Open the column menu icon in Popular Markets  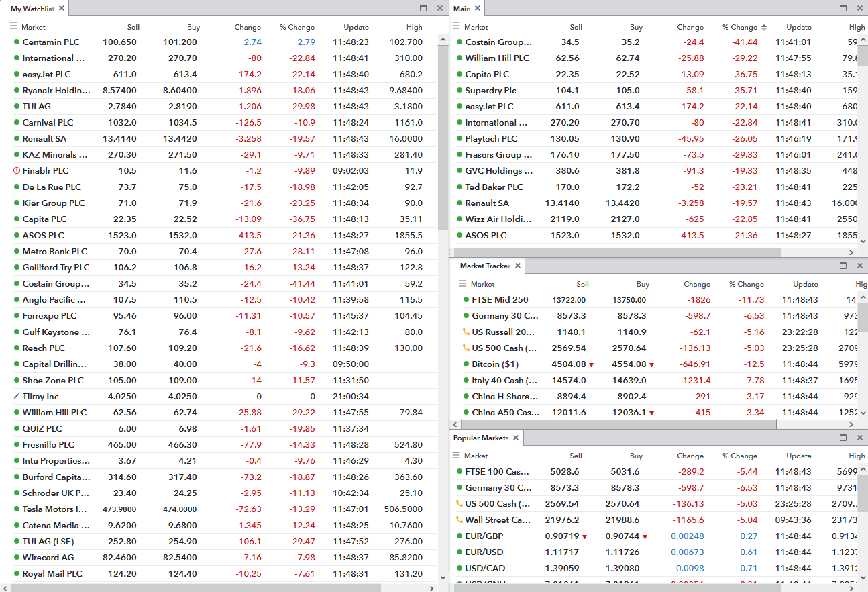[x=456, y=456]
